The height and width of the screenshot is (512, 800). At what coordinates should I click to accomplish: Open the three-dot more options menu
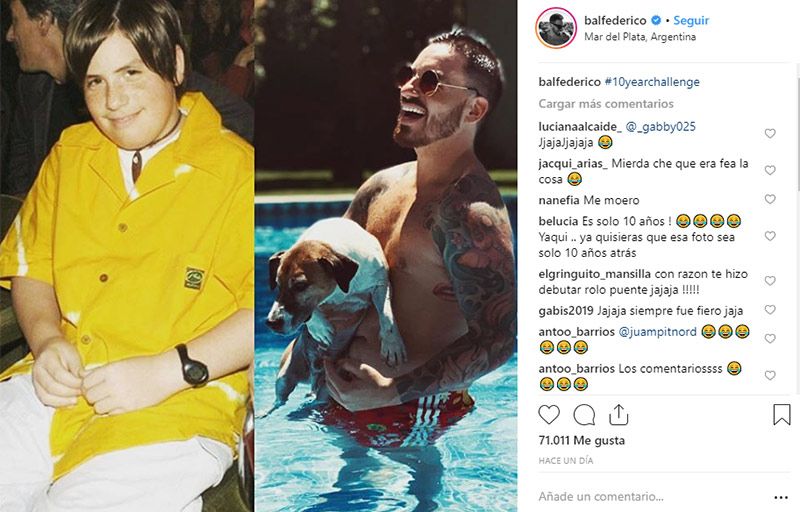pos(781,497)
